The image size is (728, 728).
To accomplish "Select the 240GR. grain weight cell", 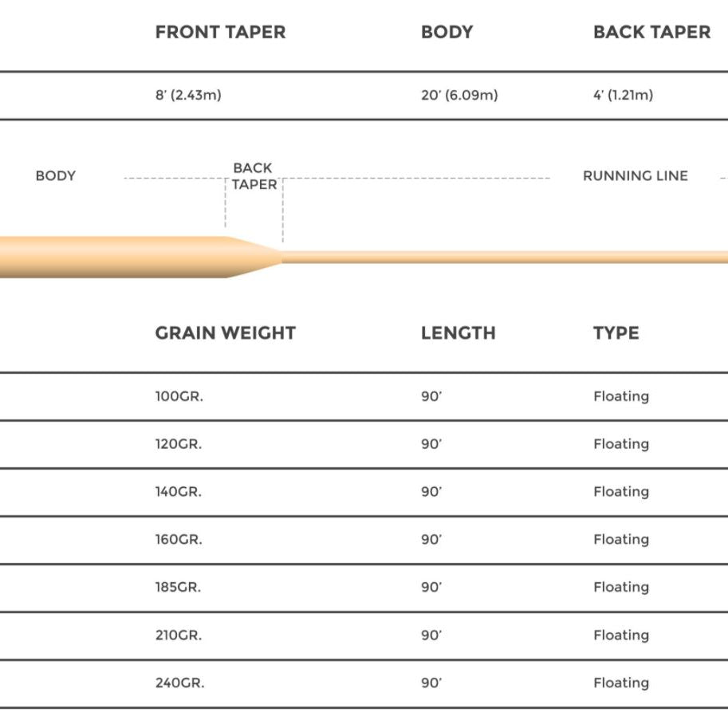I will click(179, 683).
